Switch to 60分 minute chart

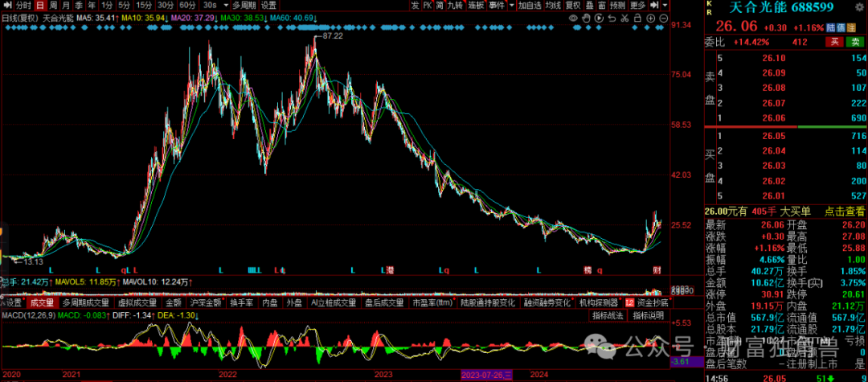[x=187, y=5]
